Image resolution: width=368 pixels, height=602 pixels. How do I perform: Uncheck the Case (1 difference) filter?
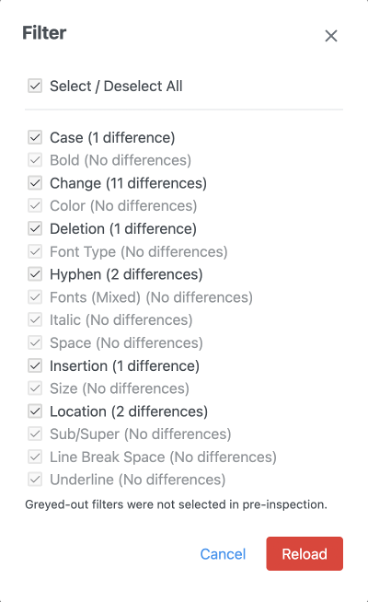[35, 137]
